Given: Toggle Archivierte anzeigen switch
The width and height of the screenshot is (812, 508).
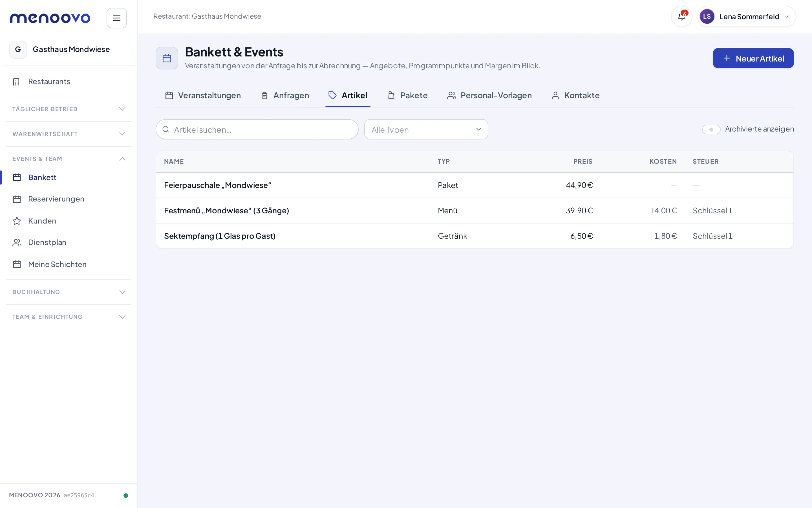Looking at the screenshot, I should click(711, 129).
